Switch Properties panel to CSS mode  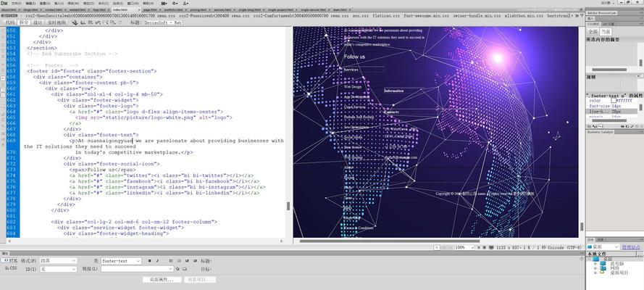[11, 268]
